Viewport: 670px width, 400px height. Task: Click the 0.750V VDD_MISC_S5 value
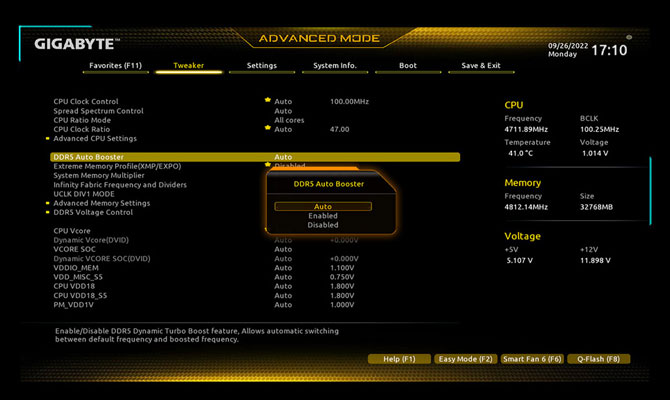[342, 277]
